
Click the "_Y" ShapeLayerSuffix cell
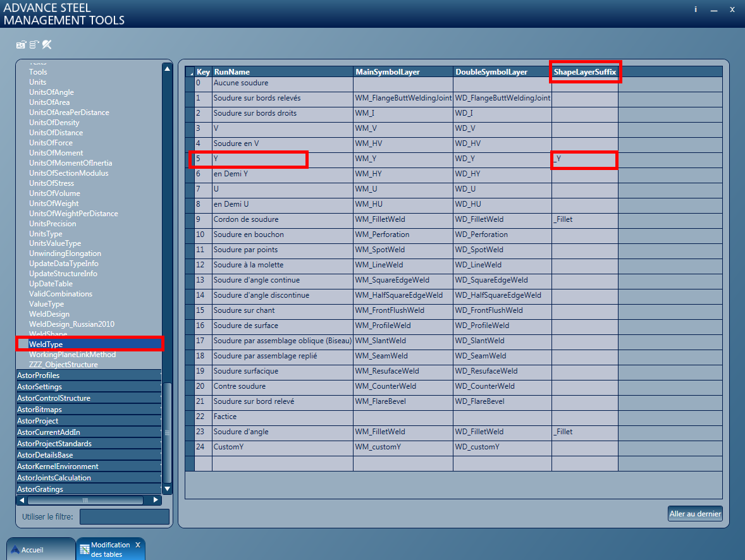(585, 159)
